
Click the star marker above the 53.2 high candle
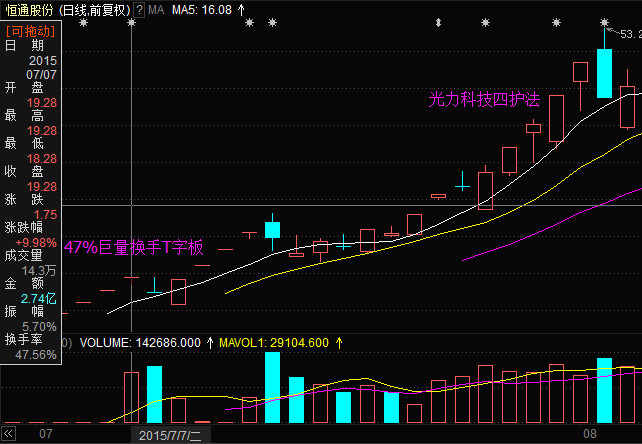coord(604,23)
